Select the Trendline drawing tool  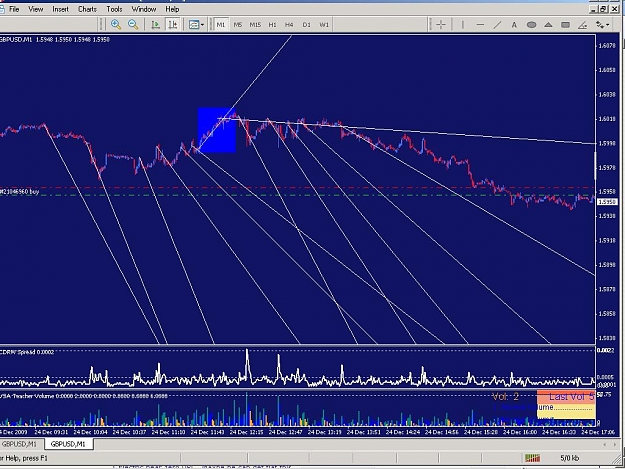[x=497, y=25]
